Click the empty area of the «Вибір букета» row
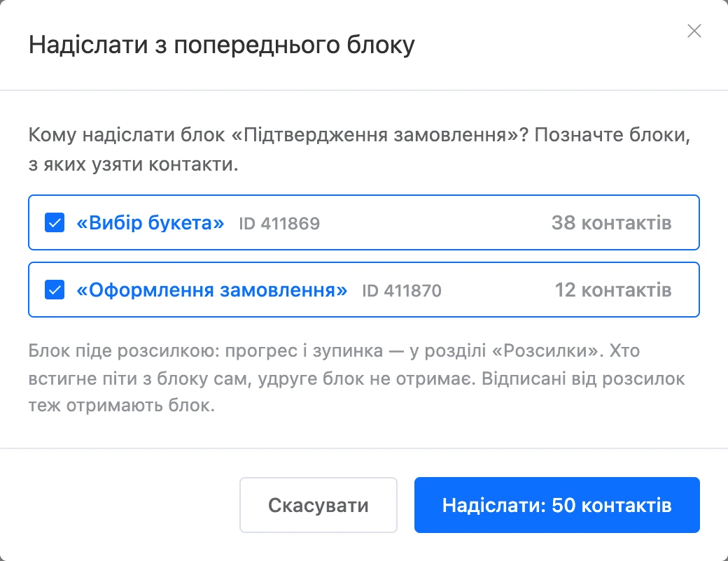 point(435,222)
